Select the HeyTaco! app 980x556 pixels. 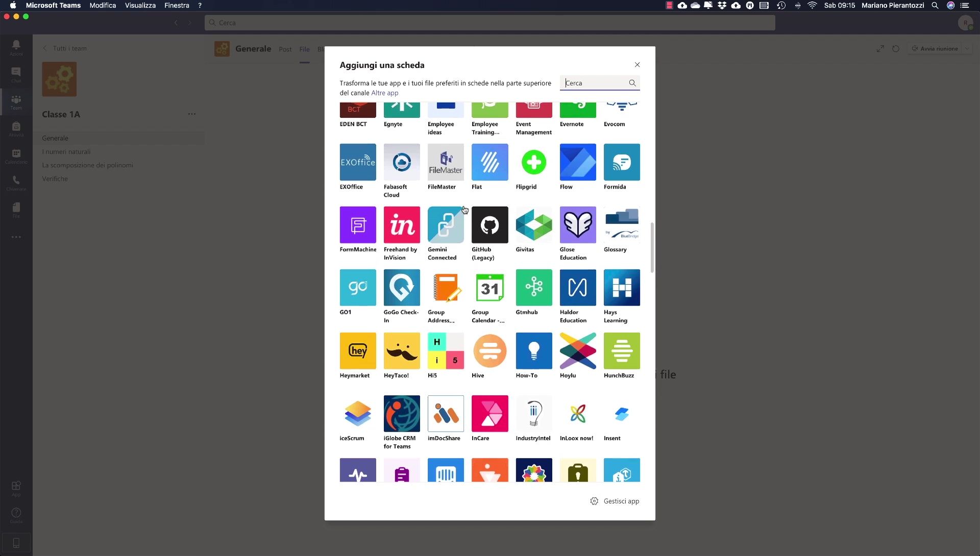(x=402, y=351)
